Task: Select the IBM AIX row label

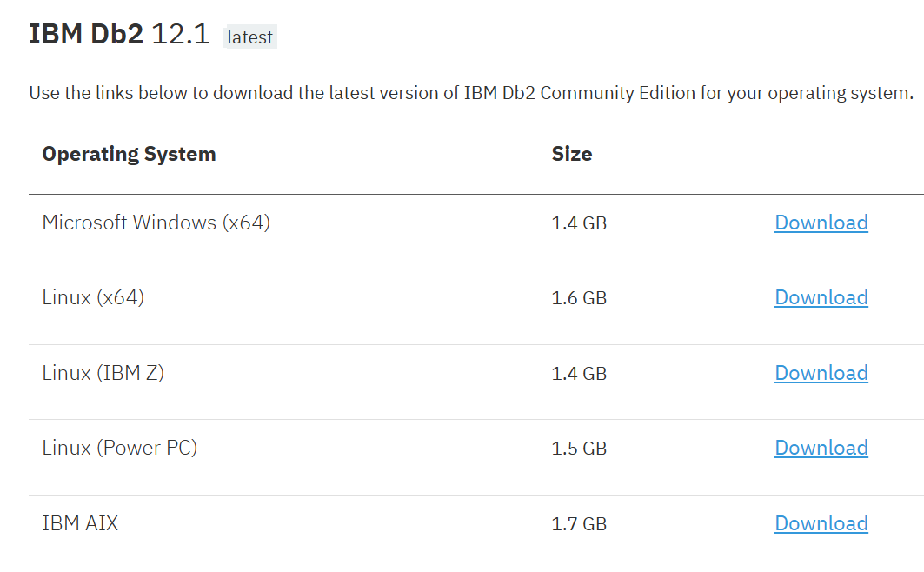Action: (x=79, y=523)
